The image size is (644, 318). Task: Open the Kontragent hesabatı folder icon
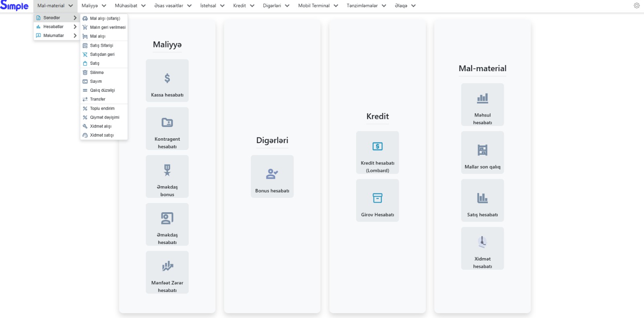(x=167, y=122)
